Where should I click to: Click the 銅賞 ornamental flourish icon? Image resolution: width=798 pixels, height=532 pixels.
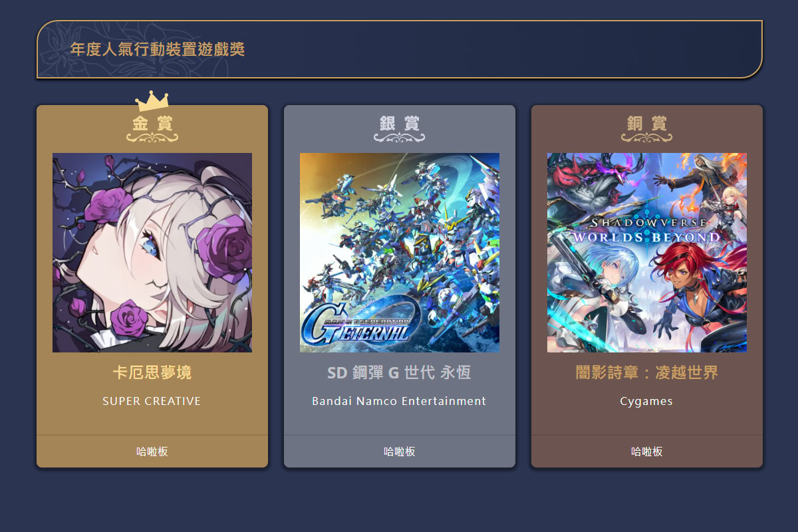coord(647,137)
